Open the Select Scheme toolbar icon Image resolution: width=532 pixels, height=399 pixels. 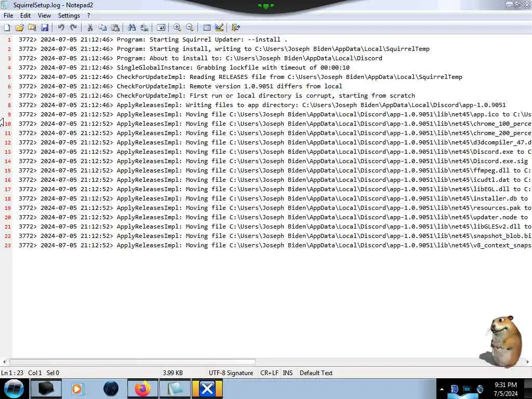point(207,28)
